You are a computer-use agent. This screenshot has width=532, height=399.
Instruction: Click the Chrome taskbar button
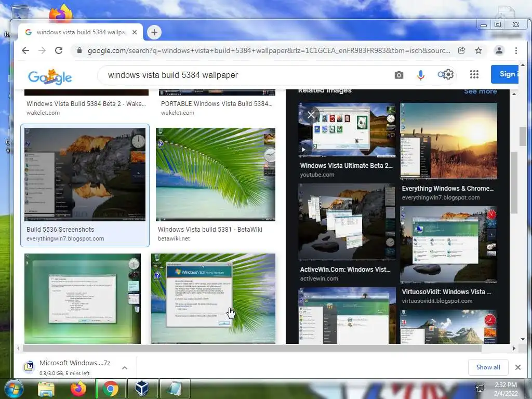click(x=111, y=389)
